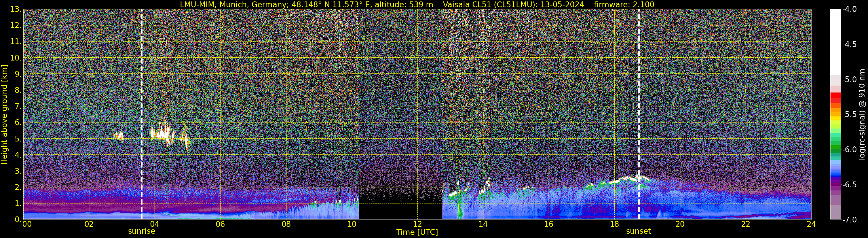868x238 pixels.
Task: Click the '3.' height tick label
Action: click(x=18, y=171)
